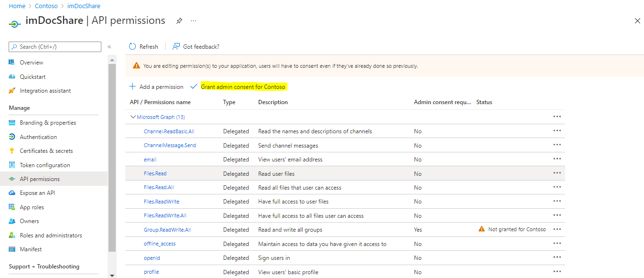
Task: Collapse the sidebar with the double chevron
Action: [x=109, y=47]
